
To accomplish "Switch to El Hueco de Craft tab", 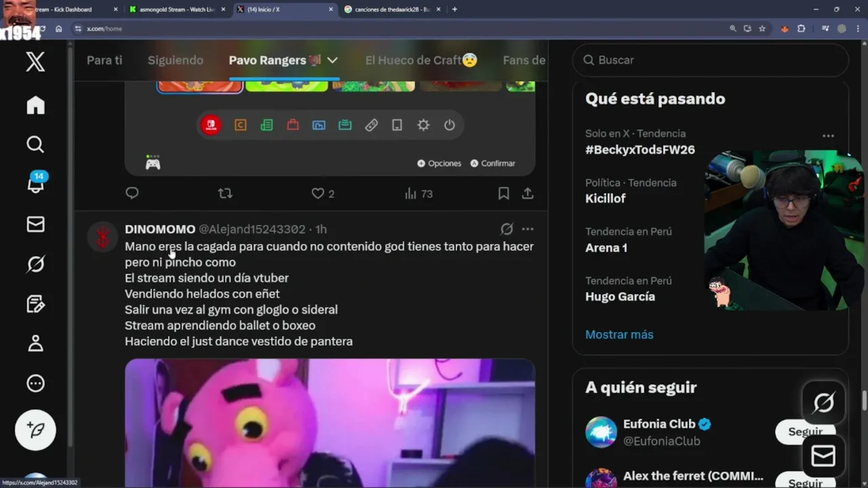I will (x=421, y=60).
